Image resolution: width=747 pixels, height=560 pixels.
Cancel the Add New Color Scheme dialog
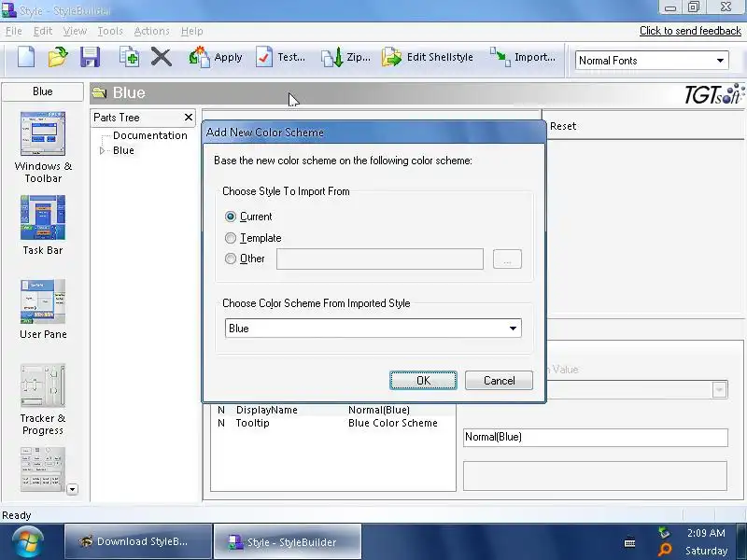499,381
